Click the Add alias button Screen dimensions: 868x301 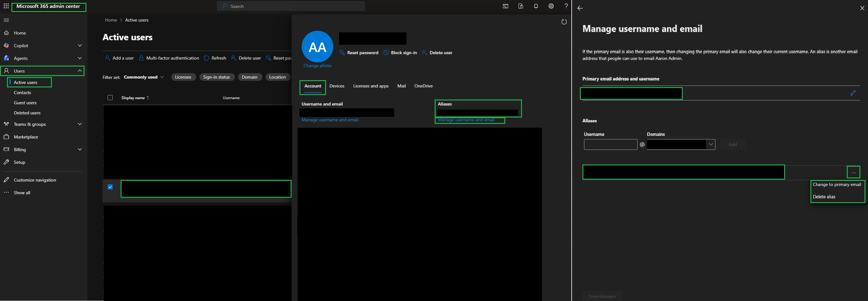pyautogui.click(x=733, y=144)
